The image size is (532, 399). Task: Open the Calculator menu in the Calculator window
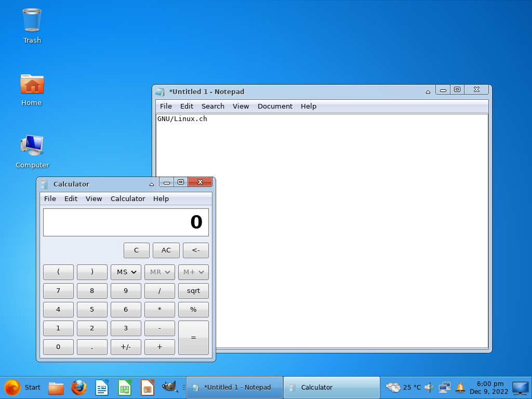(128, 199)
